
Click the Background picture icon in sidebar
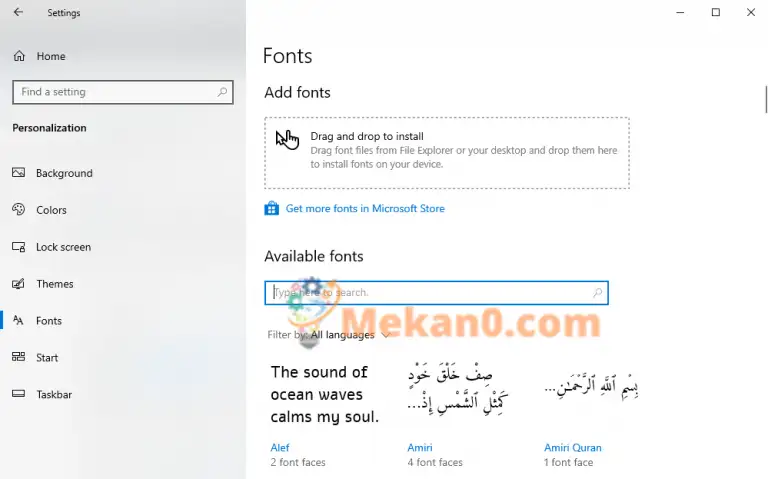pyautogui.click(x=19, y=172)
